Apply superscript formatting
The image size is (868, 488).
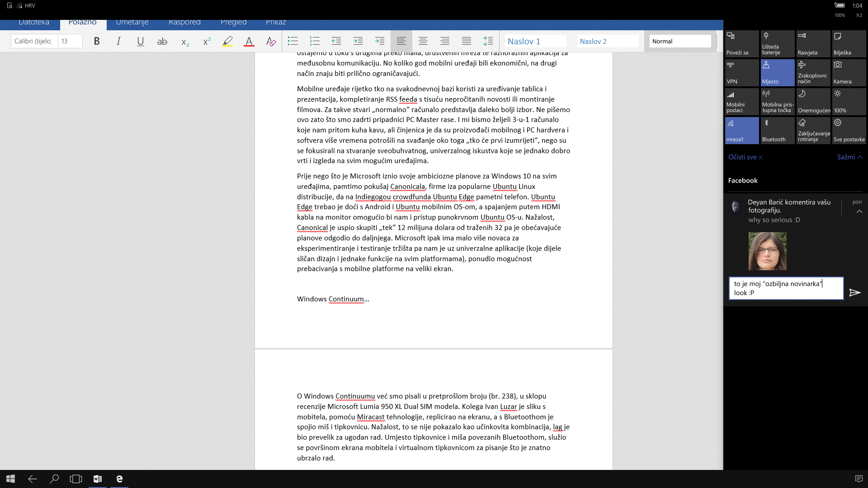(x=206, y=41)
